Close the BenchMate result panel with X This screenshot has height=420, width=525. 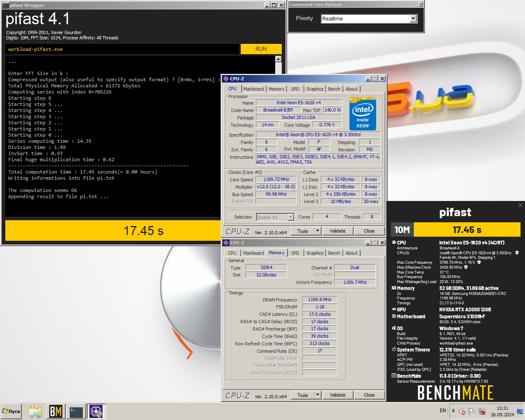[x=520, y=205]
